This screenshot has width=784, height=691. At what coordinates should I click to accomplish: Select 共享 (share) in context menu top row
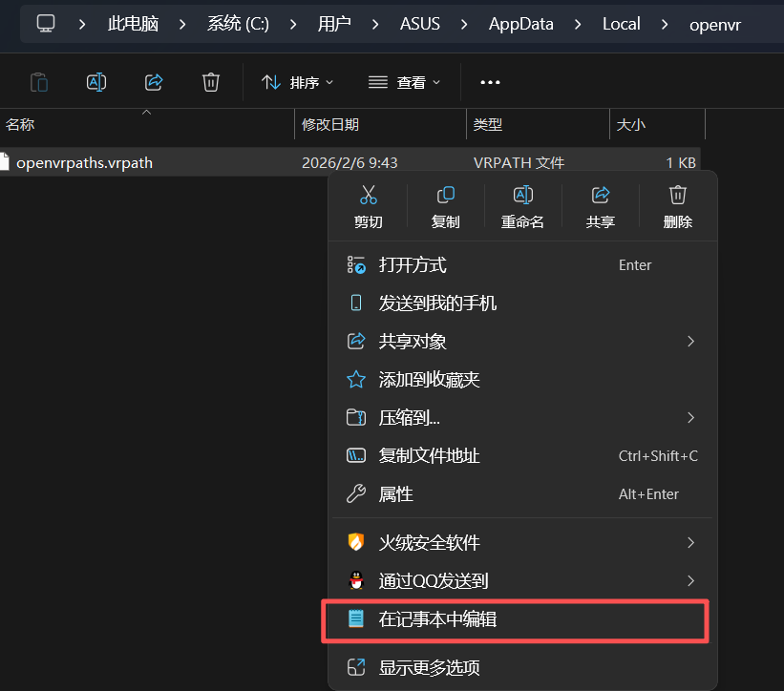coord(601,206)
